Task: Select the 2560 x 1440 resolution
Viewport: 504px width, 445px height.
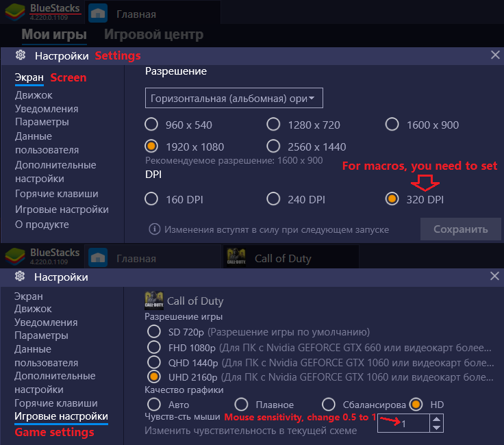Action: (x=273, y=147)
